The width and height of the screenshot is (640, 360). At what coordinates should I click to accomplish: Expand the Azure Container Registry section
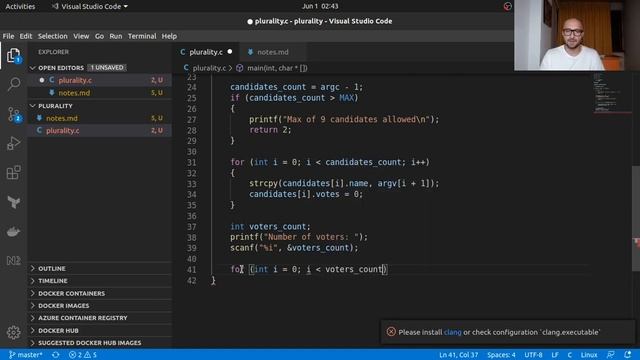(83, 318)
